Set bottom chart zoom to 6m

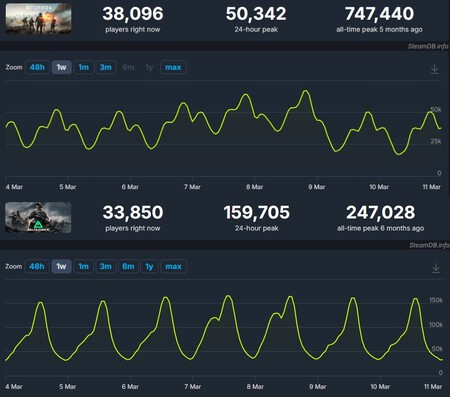tap(128, 266)
